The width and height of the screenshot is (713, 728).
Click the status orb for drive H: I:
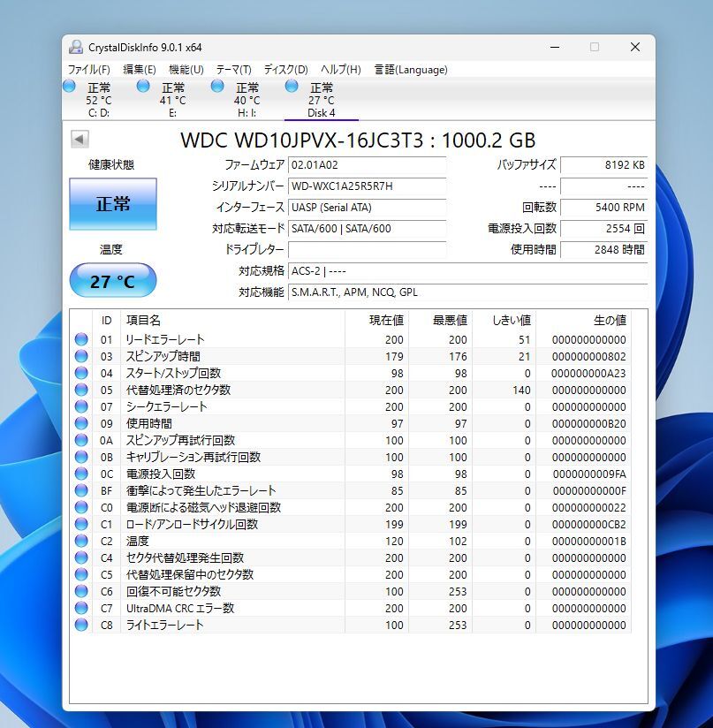[217, 86]
